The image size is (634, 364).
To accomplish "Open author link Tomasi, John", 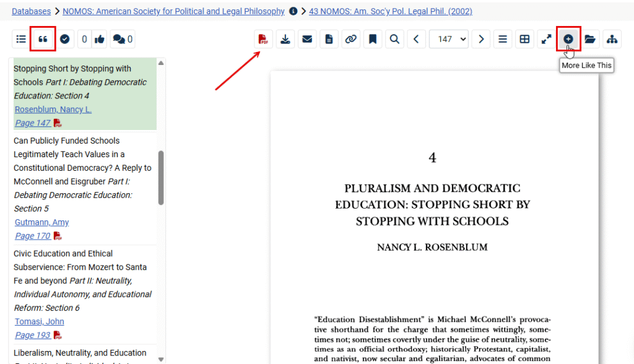I will click(x=39, y=321).
